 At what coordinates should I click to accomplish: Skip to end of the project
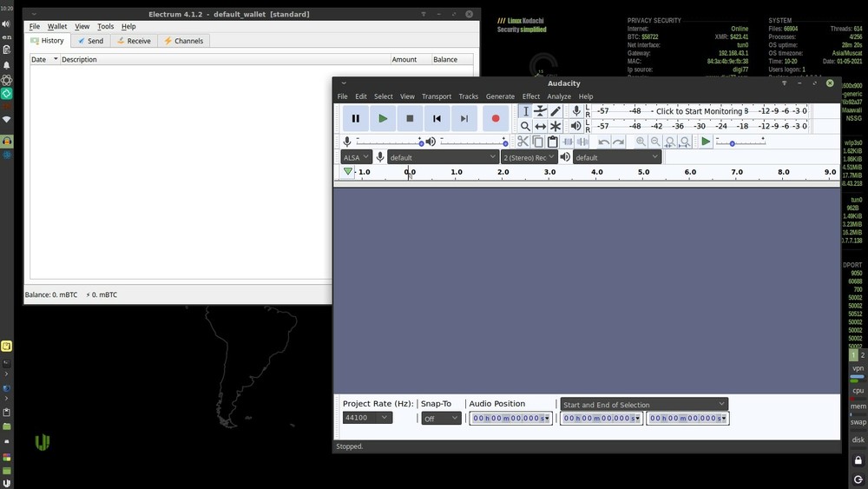464,118
